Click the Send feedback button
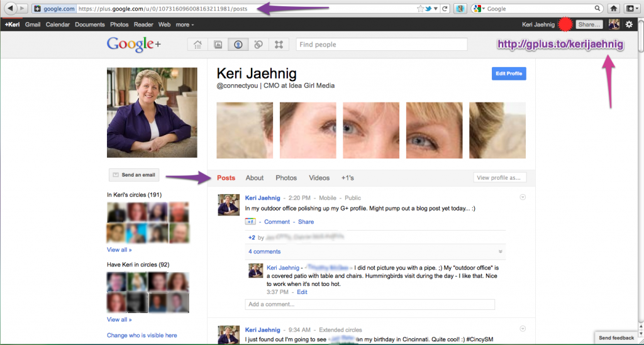Viewport: 644px width, 345px height. (616, 337)
